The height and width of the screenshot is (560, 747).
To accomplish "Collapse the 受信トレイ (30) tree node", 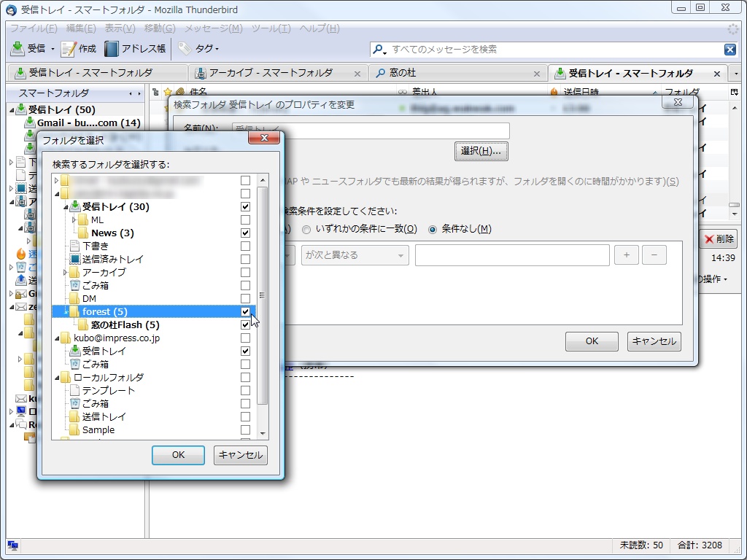I will [x=65, y=206].
